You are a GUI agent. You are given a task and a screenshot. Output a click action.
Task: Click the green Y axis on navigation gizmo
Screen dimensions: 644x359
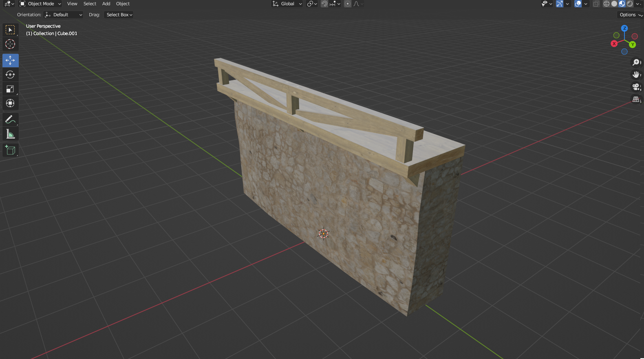(633, 44)
